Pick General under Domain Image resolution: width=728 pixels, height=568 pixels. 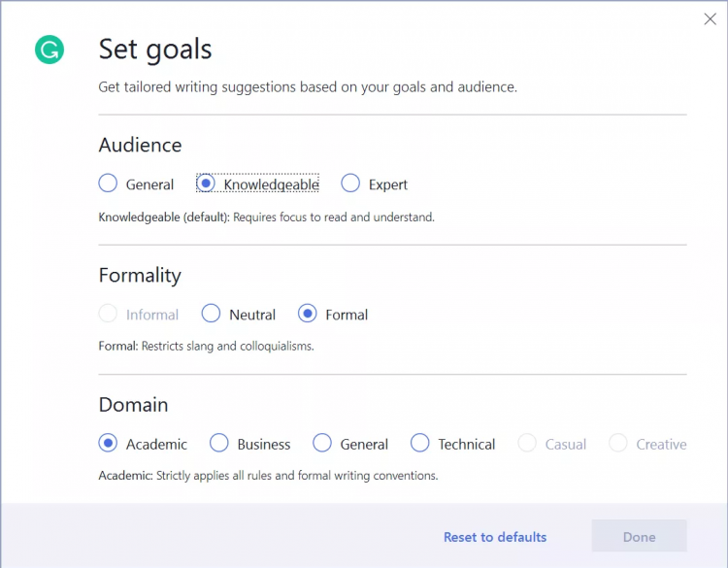point(322,444)
